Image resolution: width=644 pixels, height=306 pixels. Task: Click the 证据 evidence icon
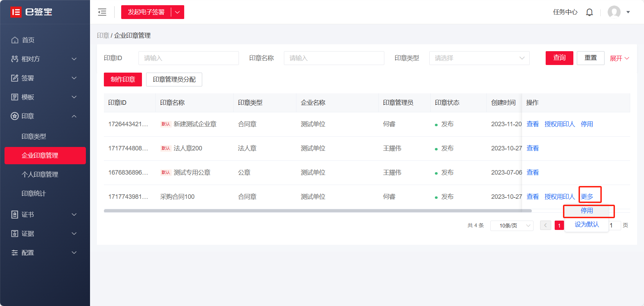15,234
